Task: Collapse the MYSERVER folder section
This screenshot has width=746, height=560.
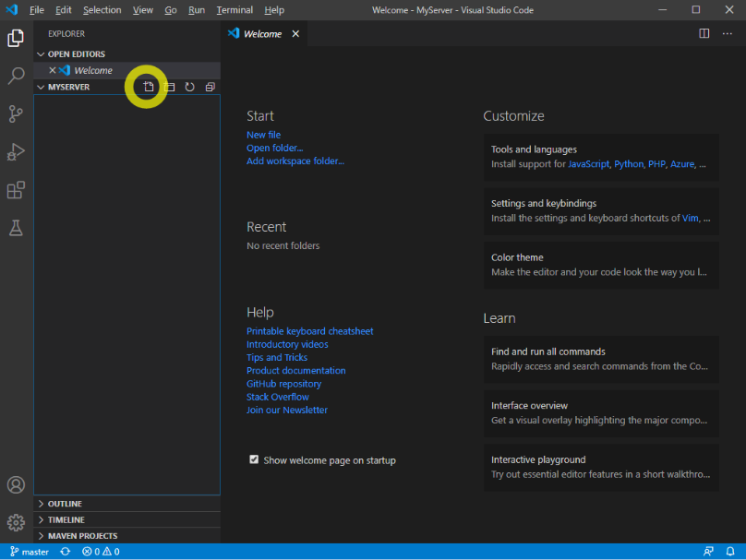Action: pyautogui.click(x=68, y=87)
